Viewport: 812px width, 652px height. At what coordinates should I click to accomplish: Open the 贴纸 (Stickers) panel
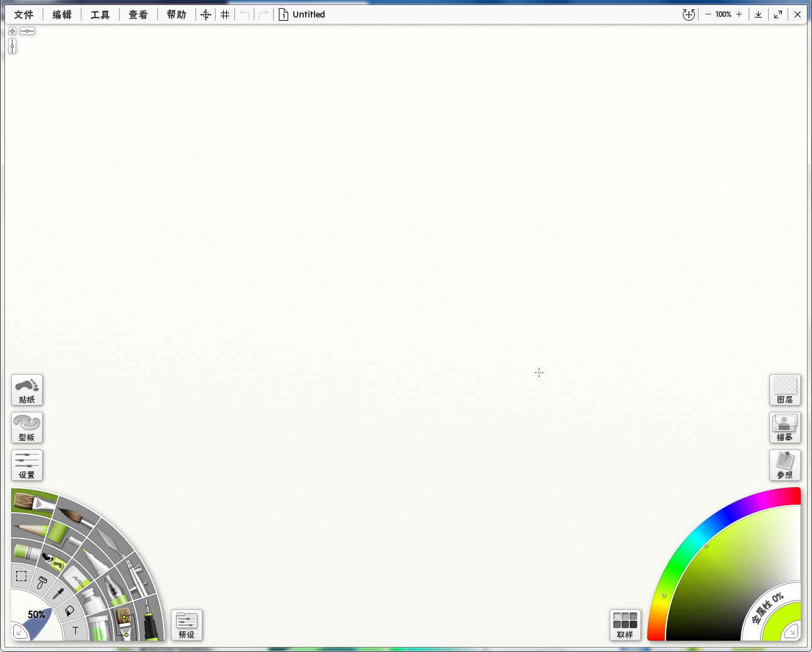click(27, 390)
